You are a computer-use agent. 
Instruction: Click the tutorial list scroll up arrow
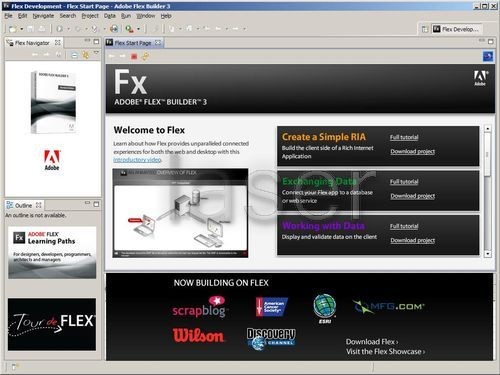488,128
